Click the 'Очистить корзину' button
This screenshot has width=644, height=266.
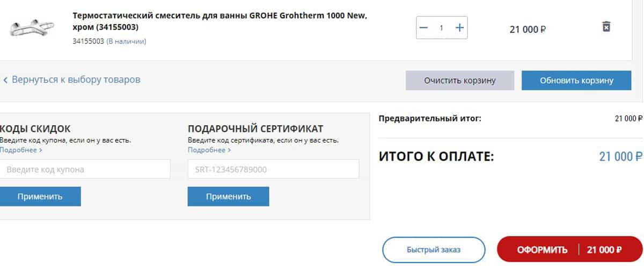pyautogui.click(x=460, y=81)
